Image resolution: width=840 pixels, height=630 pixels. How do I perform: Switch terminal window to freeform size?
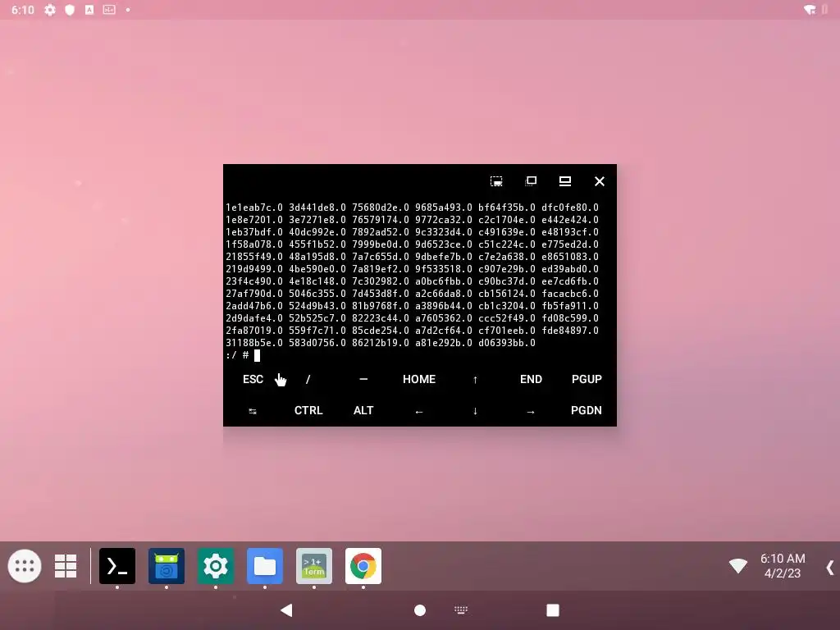(531, 181)
